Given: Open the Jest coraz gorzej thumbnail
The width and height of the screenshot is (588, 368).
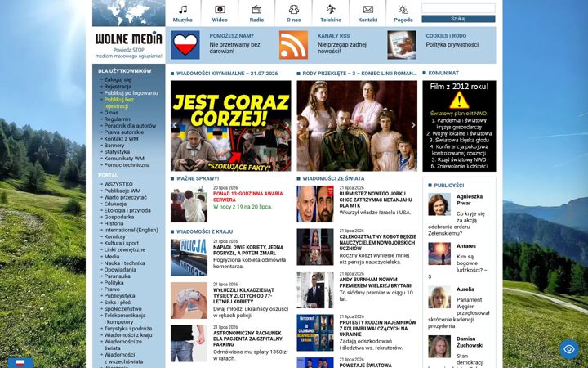Looking at the screenshot, I should click(230, 126).
